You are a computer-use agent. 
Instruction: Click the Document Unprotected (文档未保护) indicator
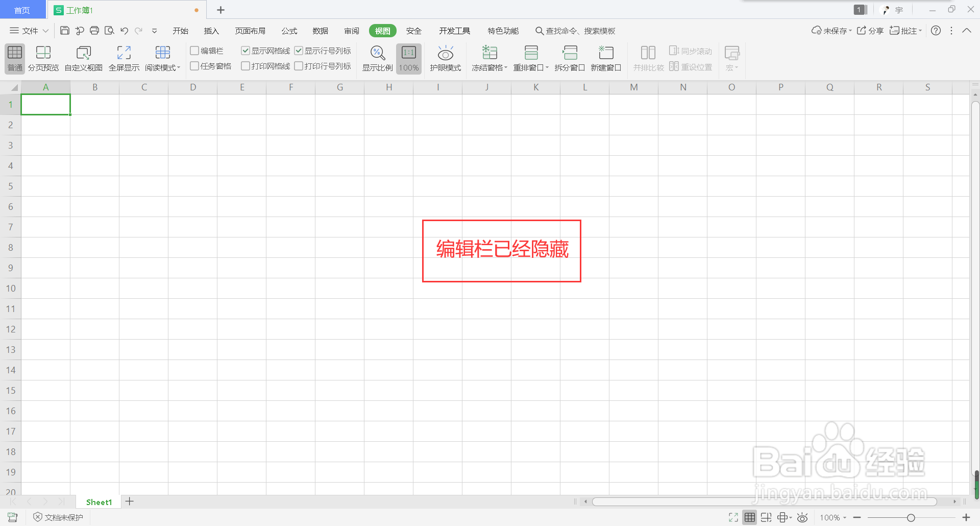coord(58,517)
